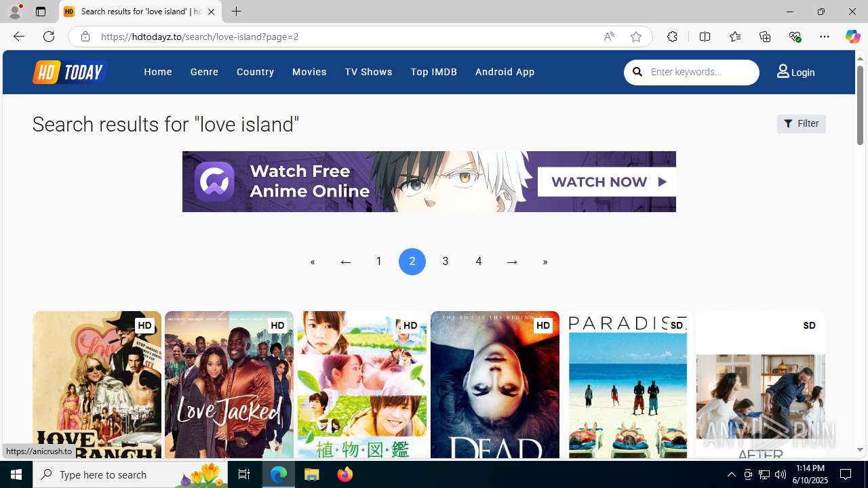Go to Movies section
Viewport: 868px width, 488px height.
point(309,72)
